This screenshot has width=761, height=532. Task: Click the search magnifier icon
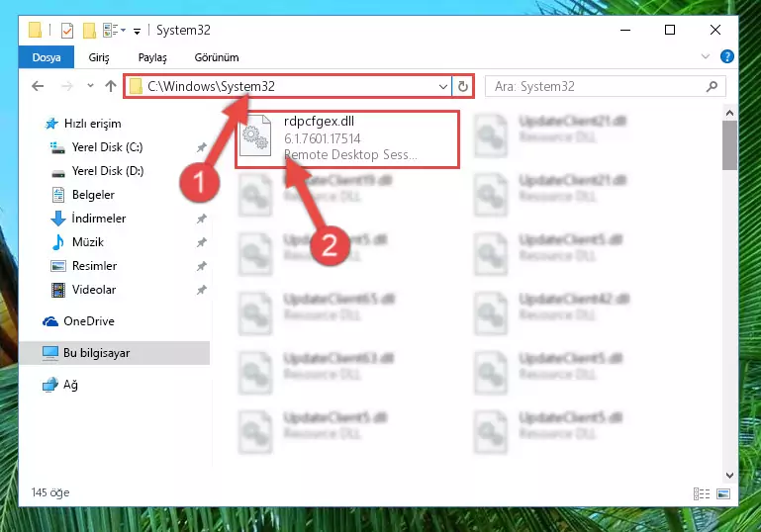tap(712, 86)
